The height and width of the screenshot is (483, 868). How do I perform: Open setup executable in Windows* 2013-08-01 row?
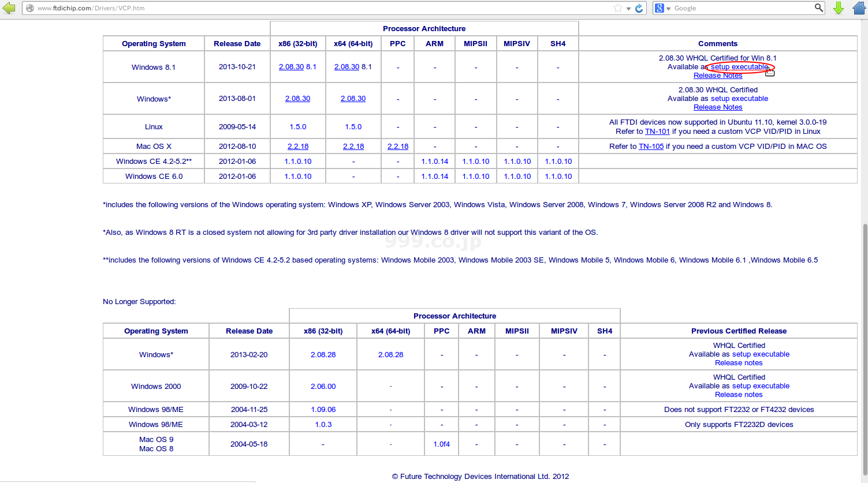coord(739,99)
